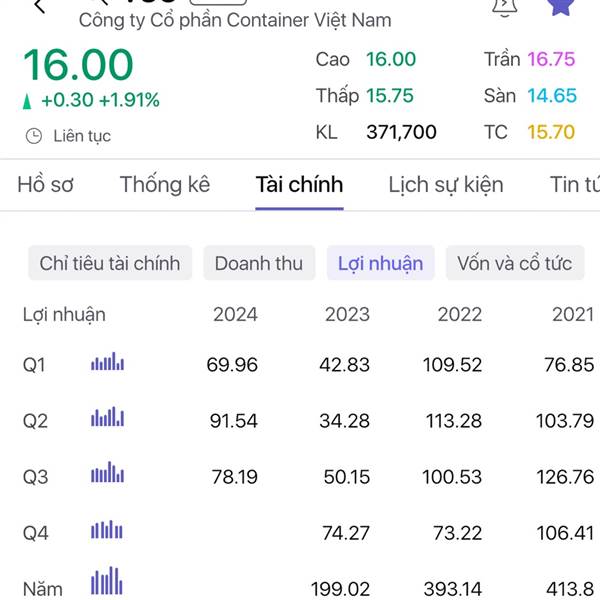Select the Lợi nhuận filter chip
The width and height of the screenshot is (600, 600).
pyautogui.click(x=380, y=263)
